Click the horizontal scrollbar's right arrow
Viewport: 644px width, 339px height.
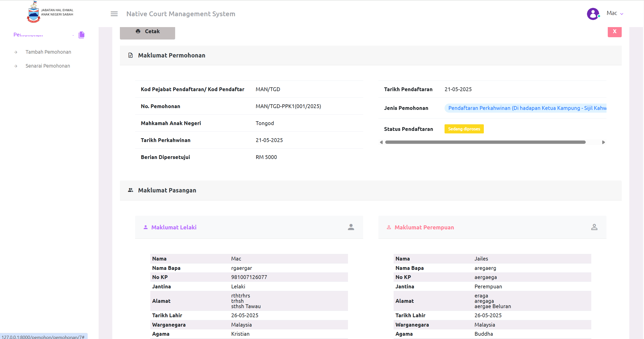(603, 142)
